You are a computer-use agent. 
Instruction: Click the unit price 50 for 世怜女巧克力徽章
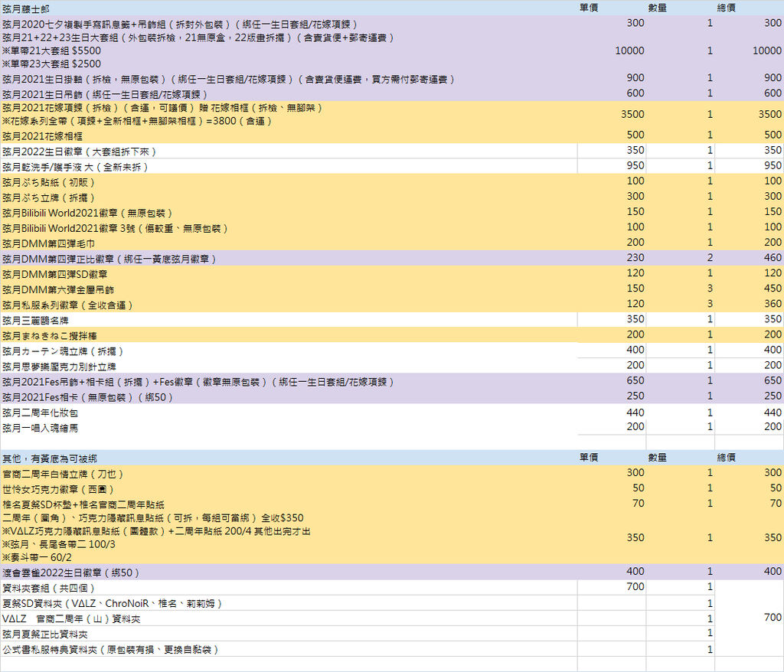point(639,488)
